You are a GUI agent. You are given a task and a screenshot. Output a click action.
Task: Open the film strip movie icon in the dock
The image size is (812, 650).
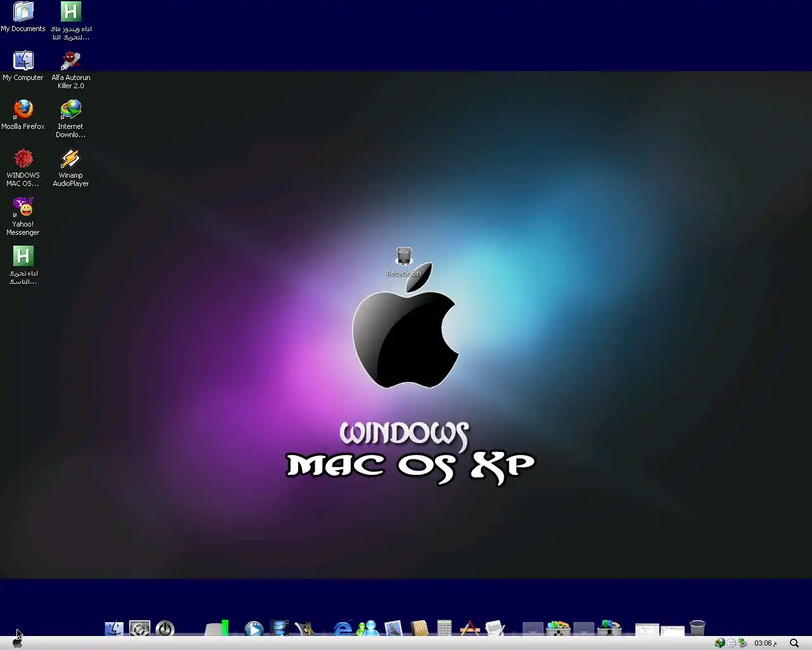tap(279, 628)
